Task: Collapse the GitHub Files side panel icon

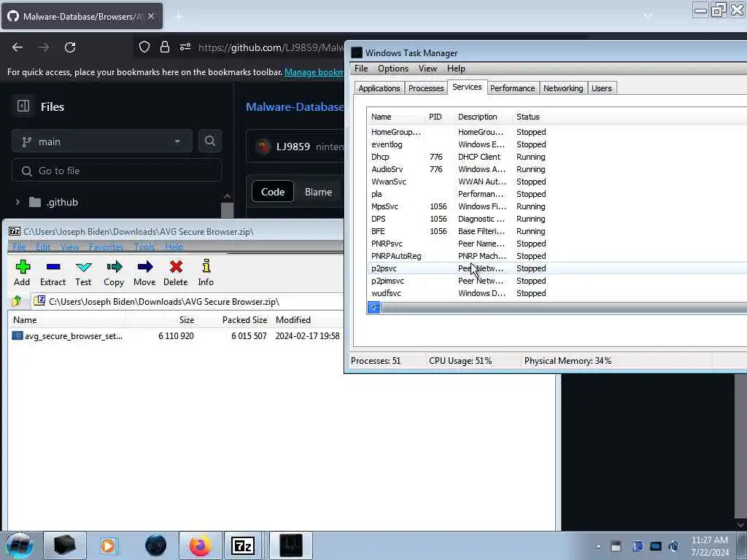Action: pos(23,106)
